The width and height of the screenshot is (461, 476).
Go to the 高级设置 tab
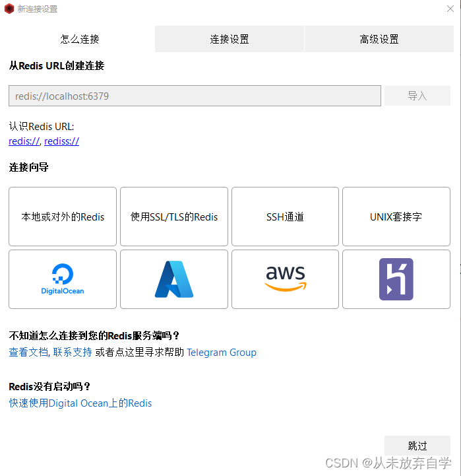click(x=379, y=39)
